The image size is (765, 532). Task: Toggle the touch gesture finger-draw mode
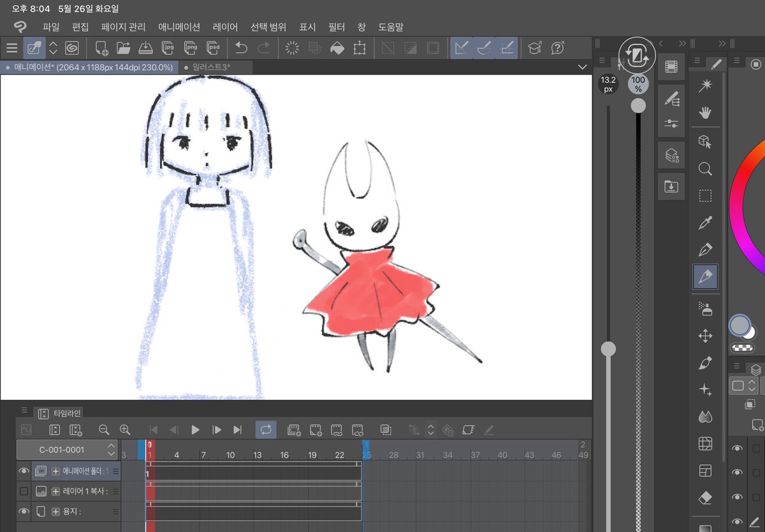(34, 48)
